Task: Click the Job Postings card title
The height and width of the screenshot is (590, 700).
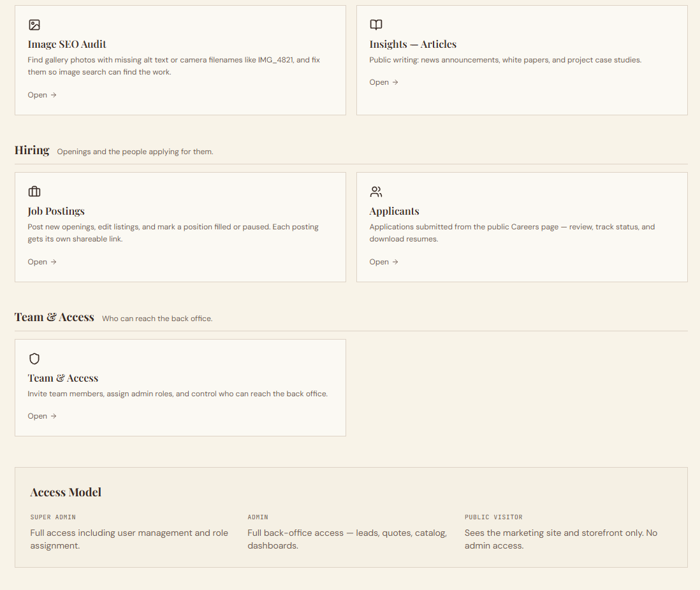Action: click(56, 211)
